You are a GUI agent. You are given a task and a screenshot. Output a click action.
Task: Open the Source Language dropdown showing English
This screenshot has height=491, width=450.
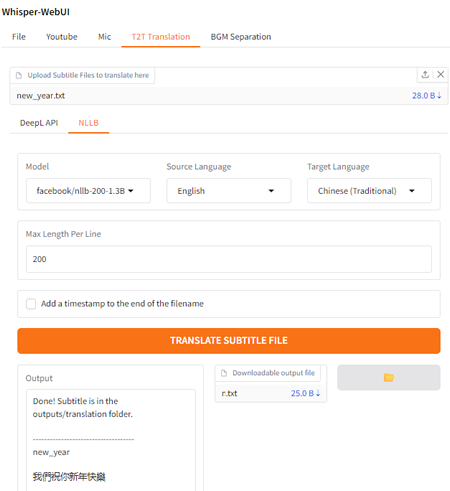[x=229, y=191]
